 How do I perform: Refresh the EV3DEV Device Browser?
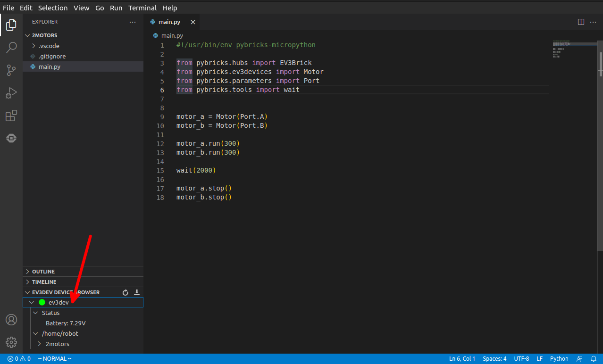tap(126, 292)
